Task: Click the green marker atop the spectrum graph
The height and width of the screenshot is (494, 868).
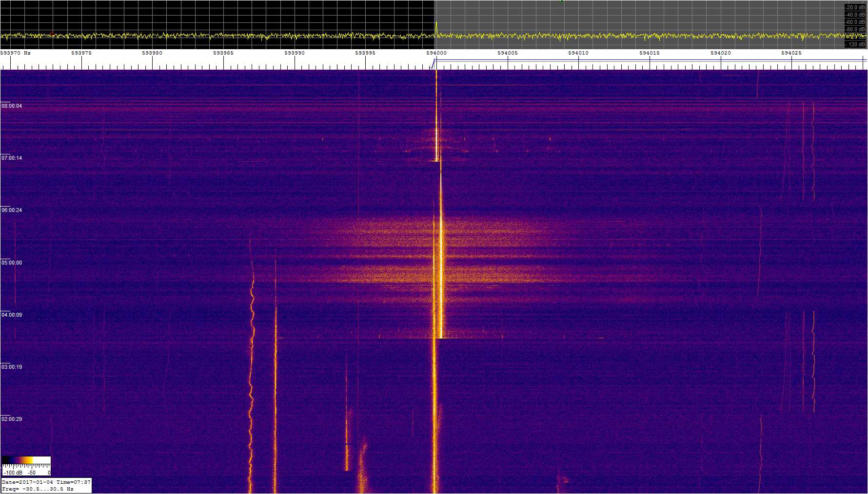Action: pyautogui.click(x=562, y=1)
